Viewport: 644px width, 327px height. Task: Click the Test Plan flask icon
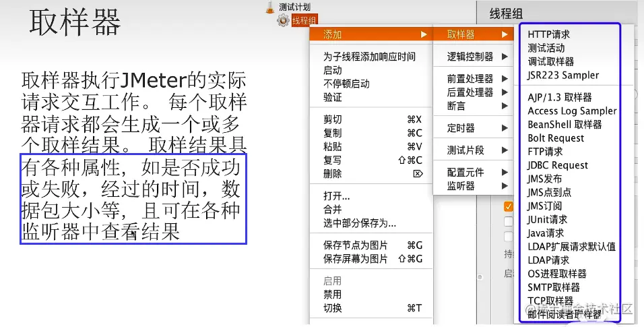270,7
